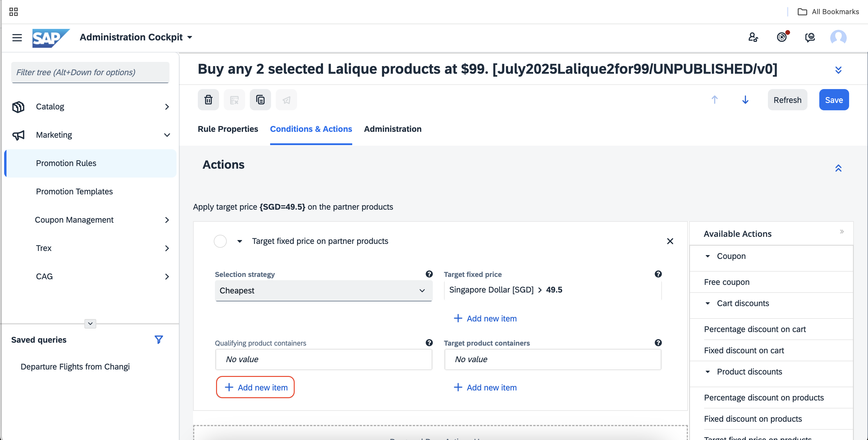Save the promotion rule
868x440 pixels.
point(834,100)
